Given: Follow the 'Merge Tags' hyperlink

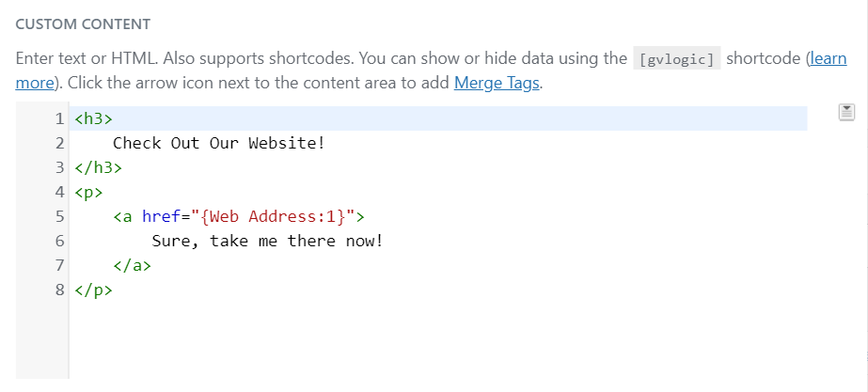Looking at the screenshot, I should tap(497, 83).
